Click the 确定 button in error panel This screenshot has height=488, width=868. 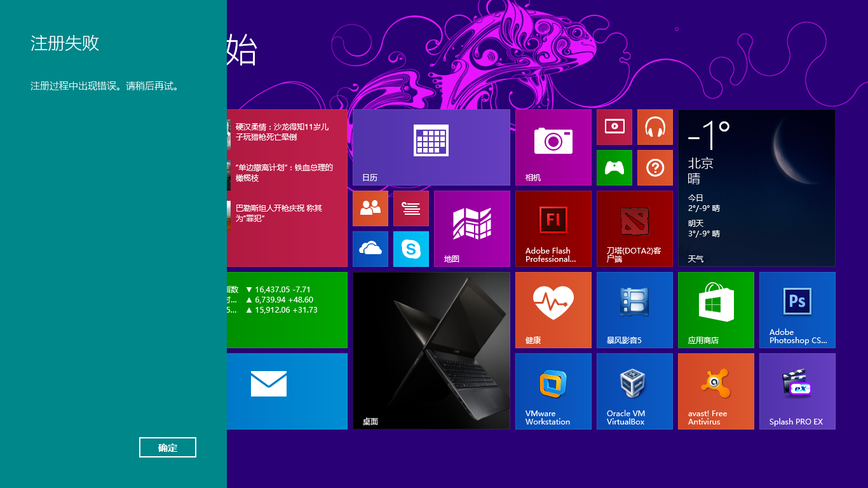pos(168,447)
